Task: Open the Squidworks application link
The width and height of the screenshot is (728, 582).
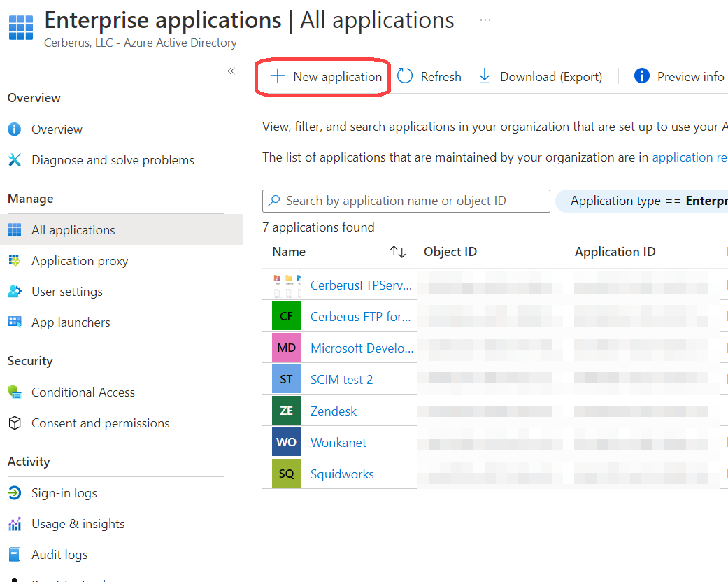Action: point(342,474)
